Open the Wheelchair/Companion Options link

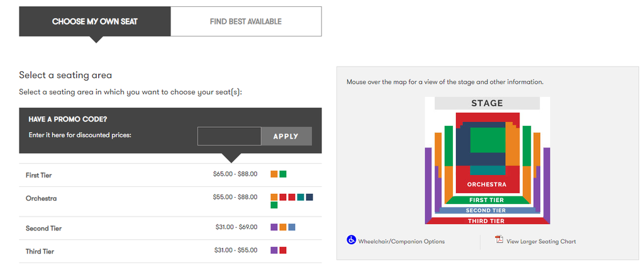(401, 242)
